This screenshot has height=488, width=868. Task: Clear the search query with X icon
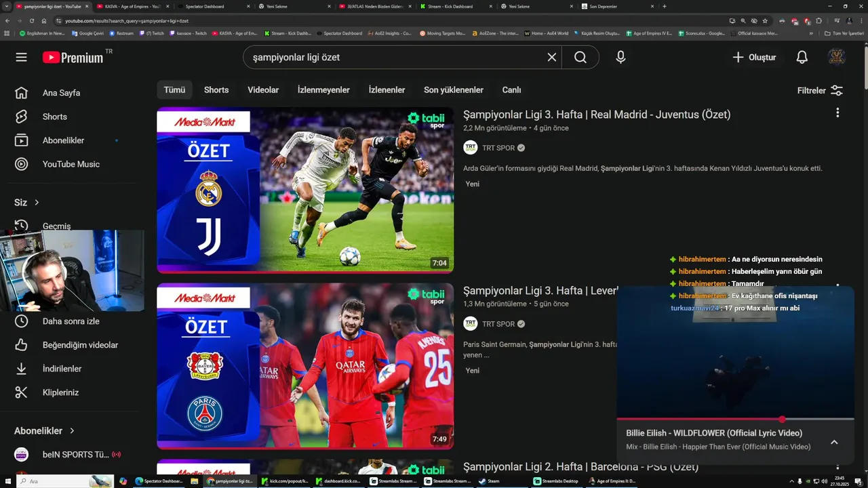552,58
